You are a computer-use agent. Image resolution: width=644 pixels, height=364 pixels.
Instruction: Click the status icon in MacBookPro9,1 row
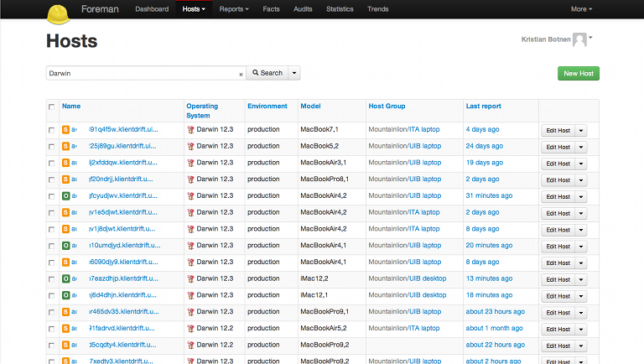65,312
